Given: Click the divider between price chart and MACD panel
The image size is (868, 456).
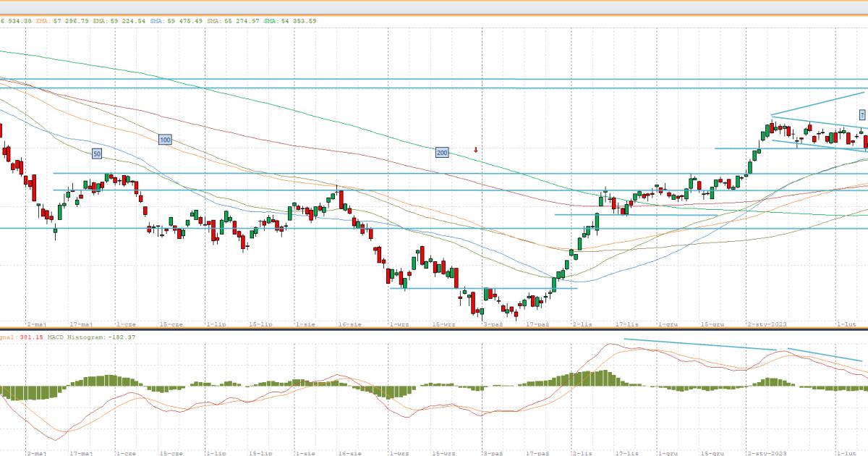Looking at the screenshot, I should [434, 330].
